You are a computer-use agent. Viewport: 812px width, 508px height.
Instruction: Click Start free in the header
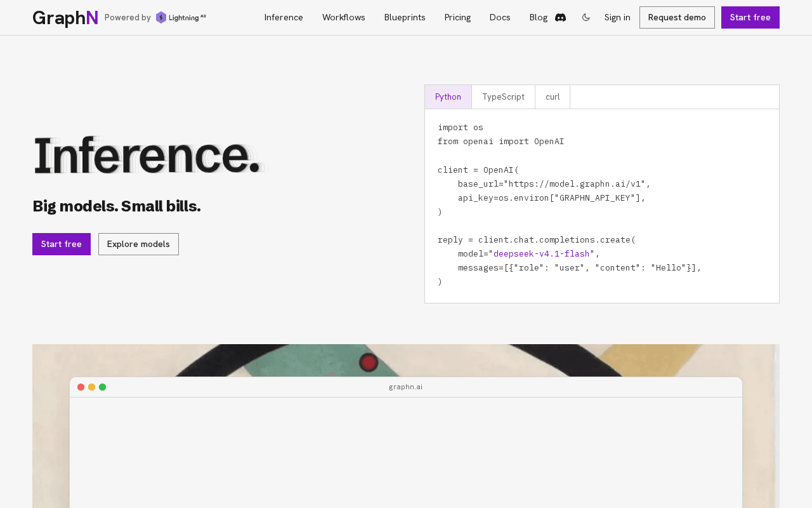point(750,18)
